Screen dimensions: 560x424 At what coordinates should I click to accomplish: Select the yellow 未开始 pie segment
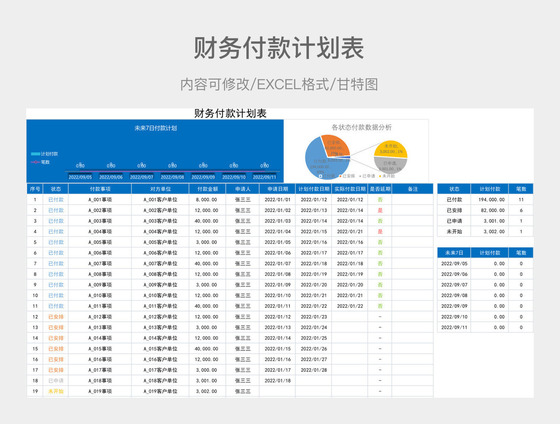coord(390,148)
